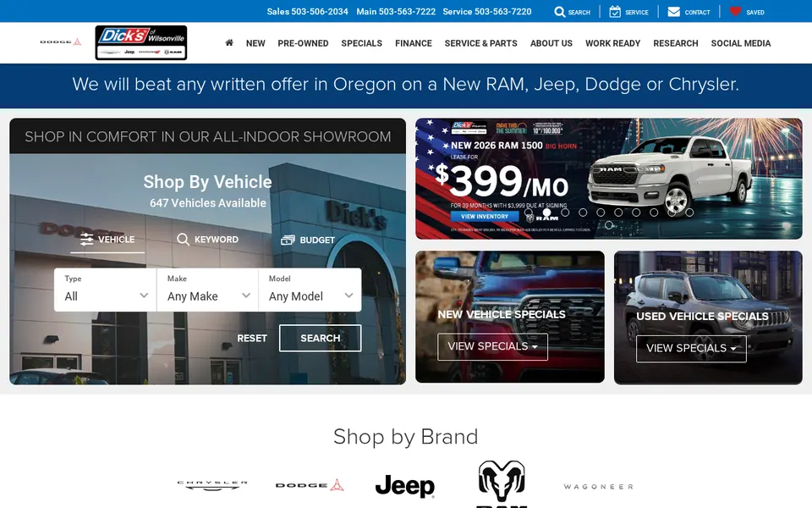Open the NEW menu
Screen dimensions: 812x508
pos(255,43)
